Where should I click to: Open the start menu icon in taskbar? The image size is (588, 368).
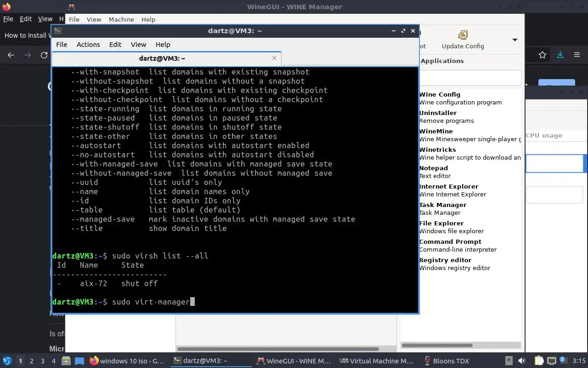tap(7, 361)
